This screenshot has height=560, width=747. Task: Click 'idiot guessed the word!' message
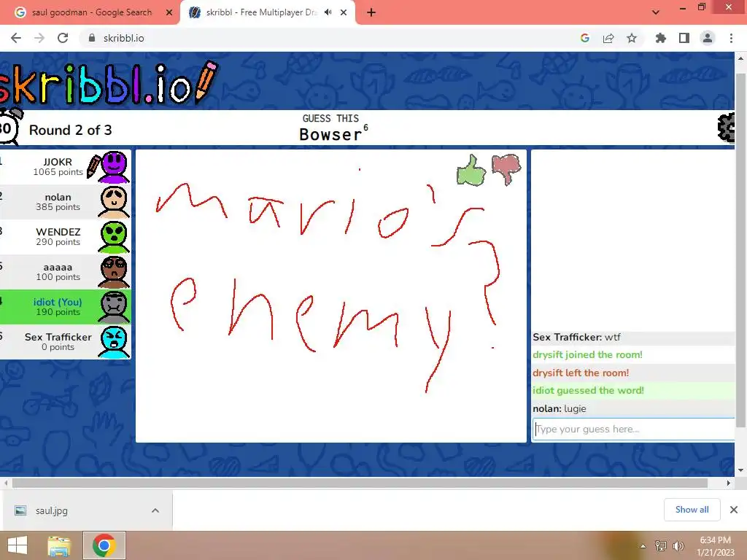[x=589, y=391]
